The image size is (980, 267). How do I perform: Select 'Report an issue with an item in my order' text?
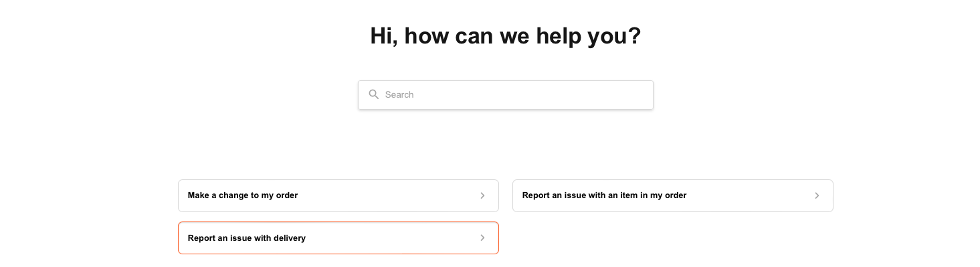click(x=605, y=195)
